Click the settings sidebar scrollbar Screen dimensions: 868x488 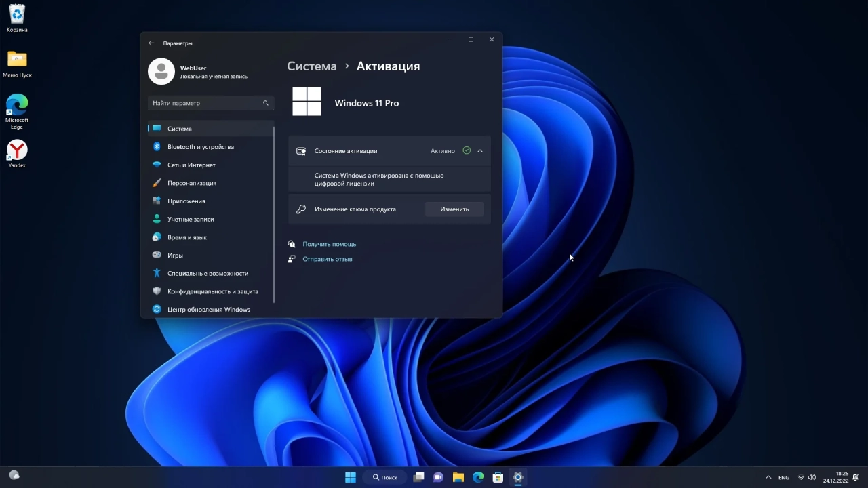[274, 213]
